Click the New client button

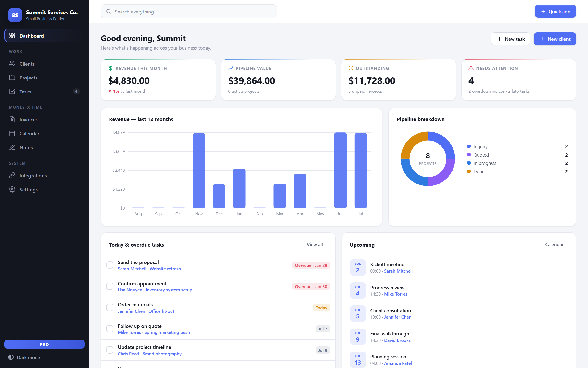pyautogui.click(x=555, y=39)
